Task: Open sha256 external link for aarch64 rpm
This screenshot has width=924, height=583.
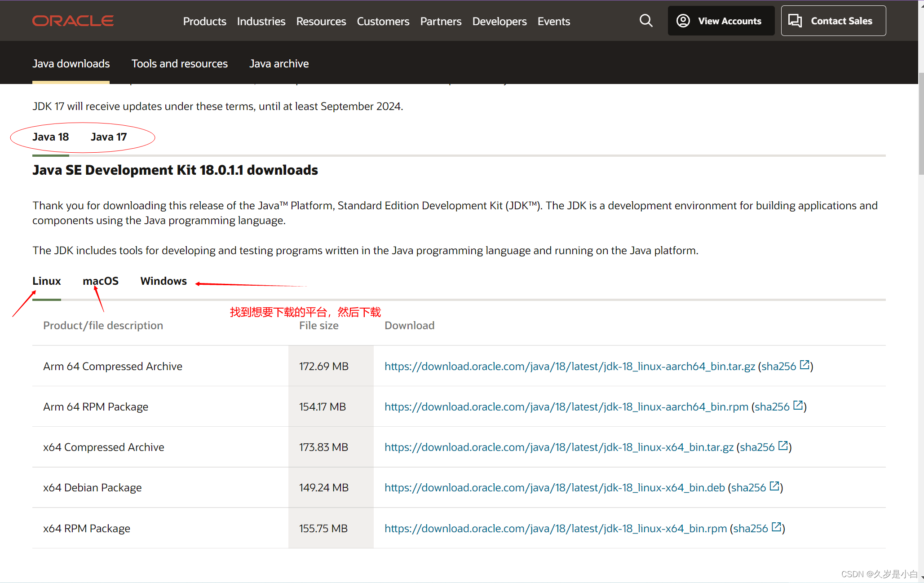Action: coord(778,406)
